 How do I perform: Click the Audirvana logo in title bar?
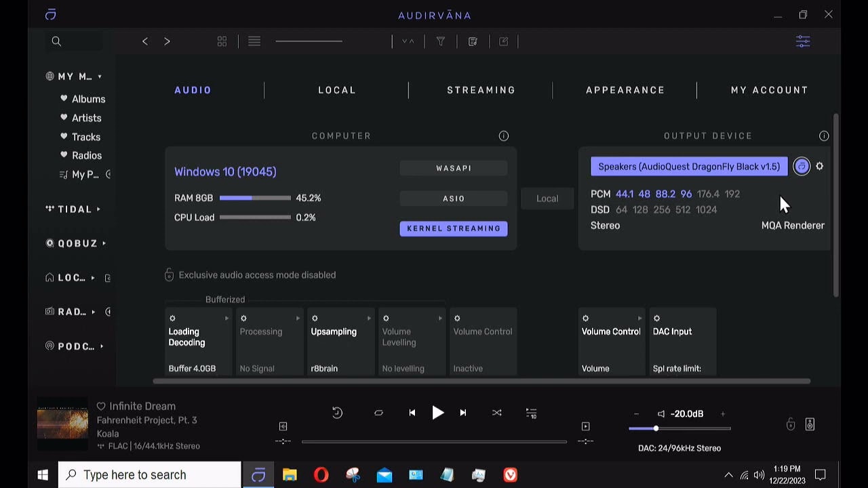[x=50, y=14]
